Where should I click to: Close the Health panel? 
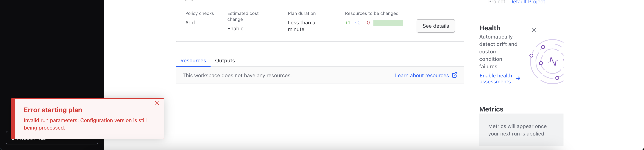click(x=534, y=30)
